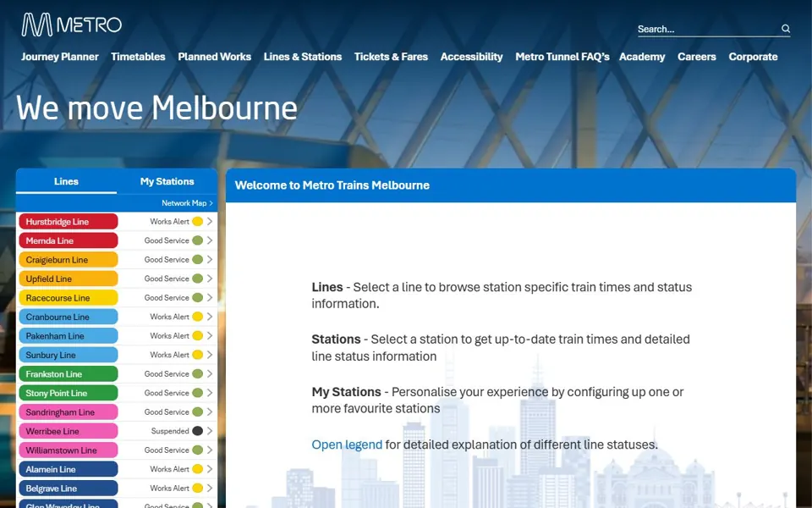This screenshot has height=508, width=812.
Task: Select the Hurstbridge Line button
Action: coord(69,221)
